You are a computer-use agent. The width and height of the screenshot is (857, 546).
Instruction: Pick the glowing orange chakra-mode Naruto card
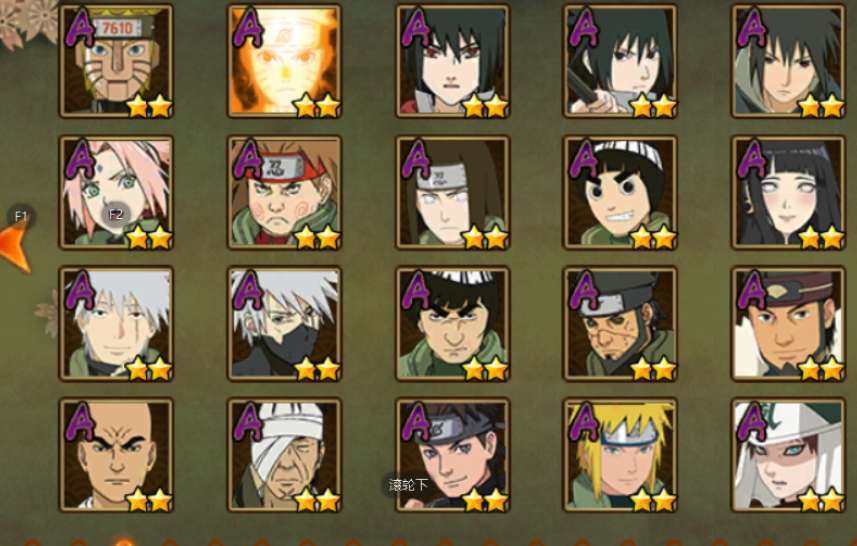284,61
